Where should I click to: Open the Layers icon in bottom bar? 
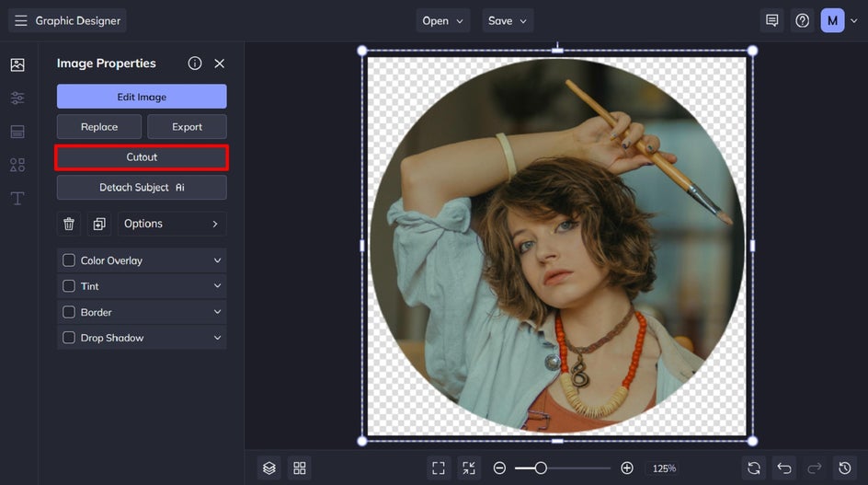268,468
